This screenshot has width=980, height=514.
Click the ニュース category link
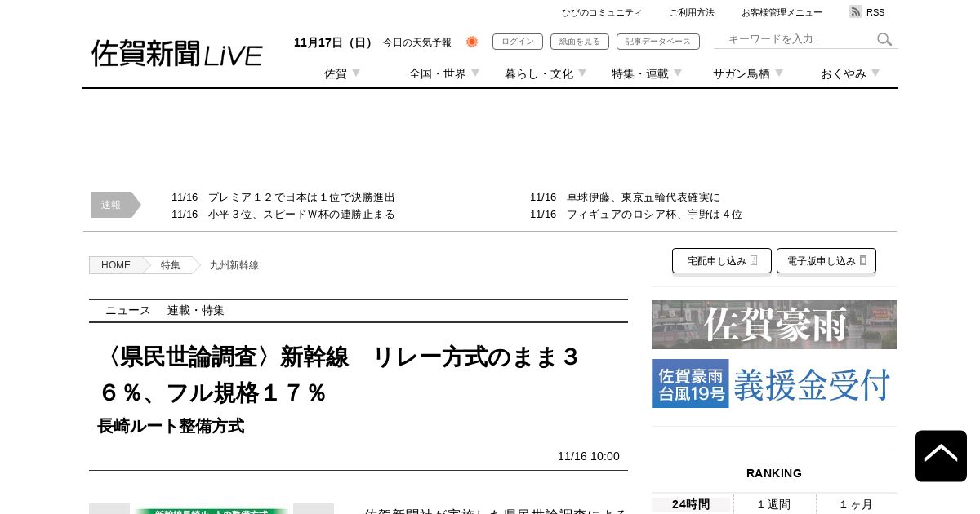tap(128, 311)
